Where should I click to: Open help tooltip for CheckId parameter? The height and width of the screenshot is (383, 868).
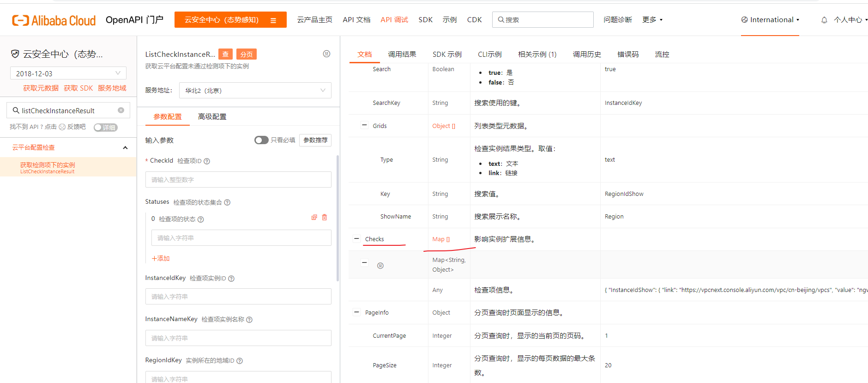coord(207,161)
